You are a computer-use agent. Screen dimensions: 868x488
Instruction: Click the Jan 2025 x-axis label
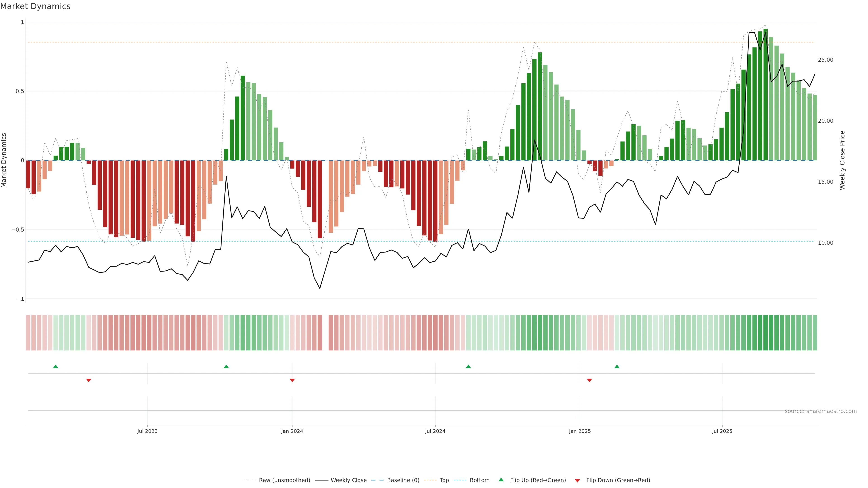coord(580,431)
